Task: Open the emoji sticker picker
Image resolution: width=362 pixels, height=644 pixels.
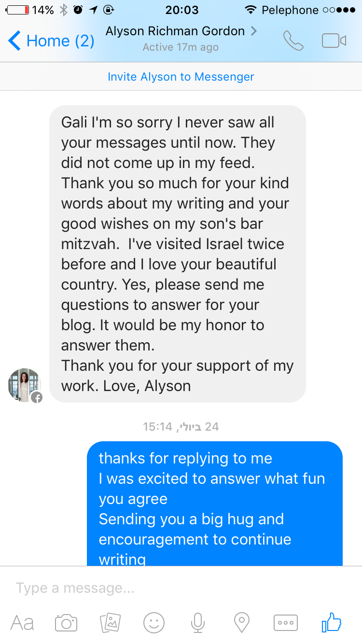Action: (154, 623)
